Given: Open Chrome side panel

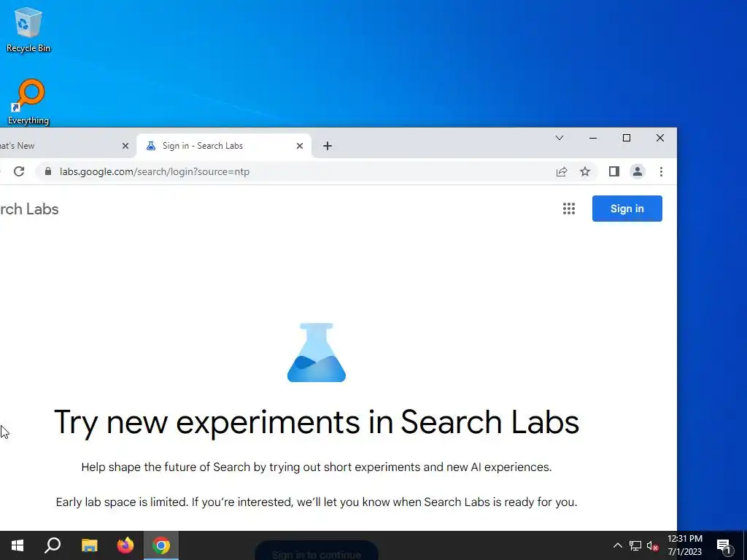Looking at the screenshot, I should tap(614, 171).
